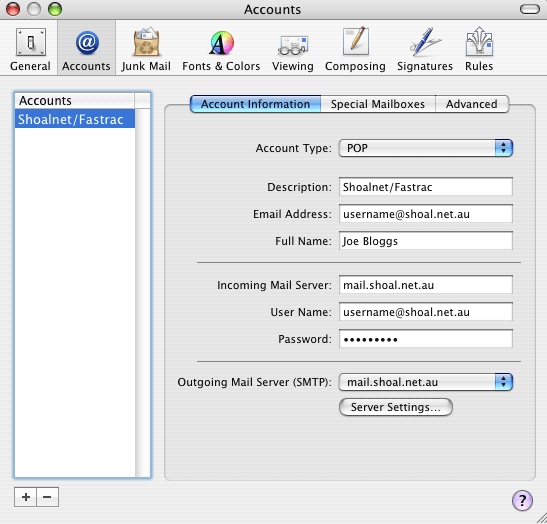Open the Viewing preferences pane
Screen dimensions: 547x524
point(293,49)
